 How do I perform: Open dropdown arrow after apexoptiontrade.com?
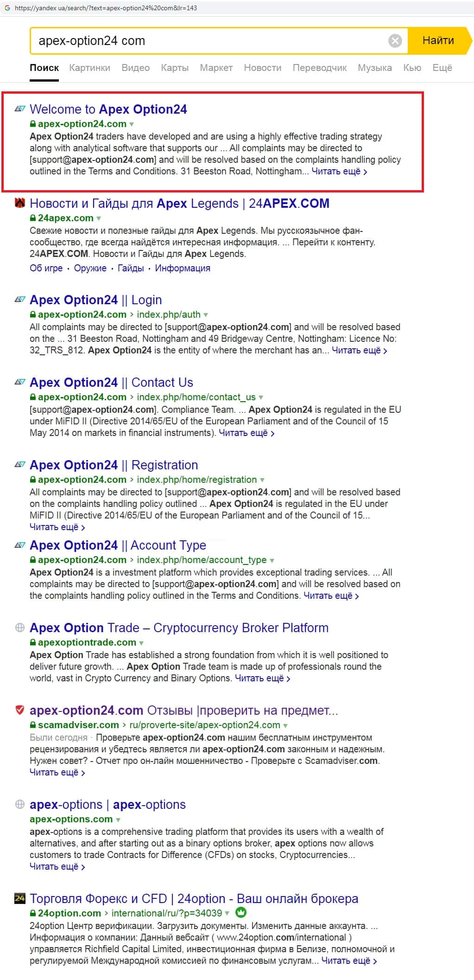[x=141, y=643]
